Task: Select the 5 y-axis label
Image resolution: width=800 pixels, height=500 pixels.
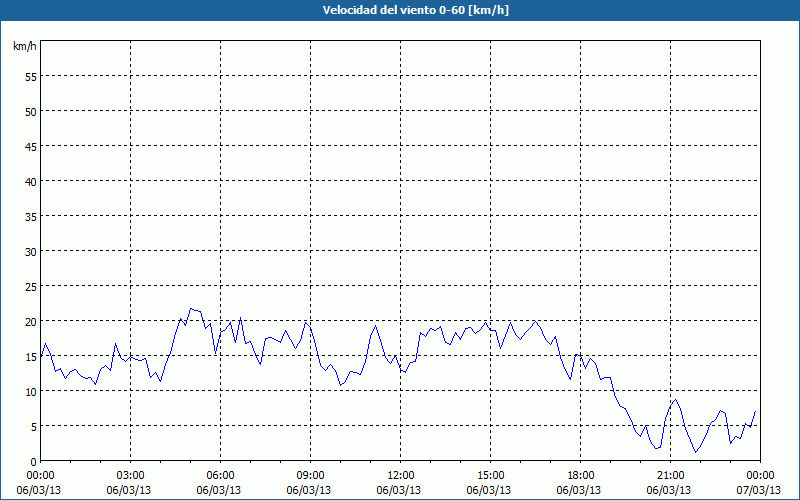Action: click(34, 427)
